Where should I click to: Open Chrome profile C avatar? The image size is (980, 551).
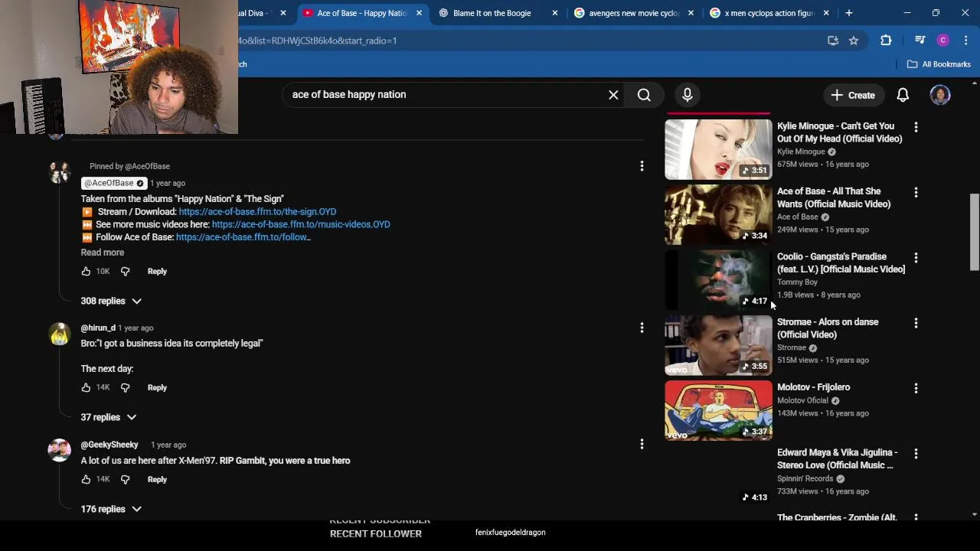943,41
